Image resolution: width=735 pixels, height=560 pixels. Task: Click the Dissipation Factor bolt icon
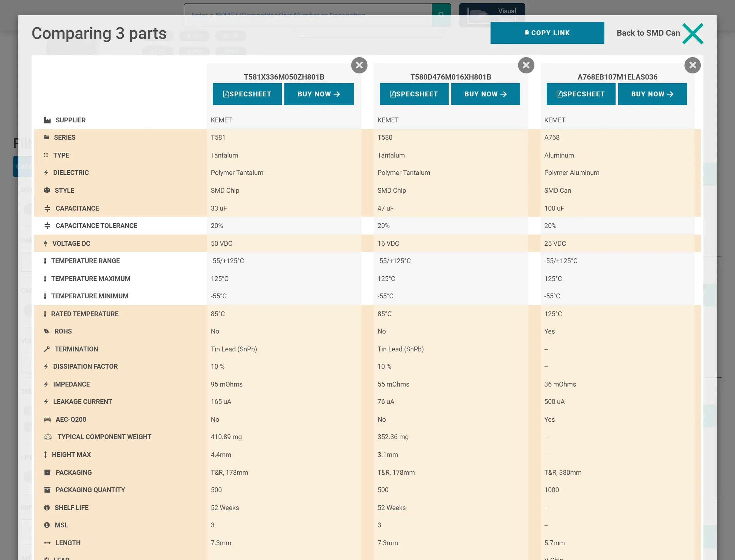click(46, 366)
